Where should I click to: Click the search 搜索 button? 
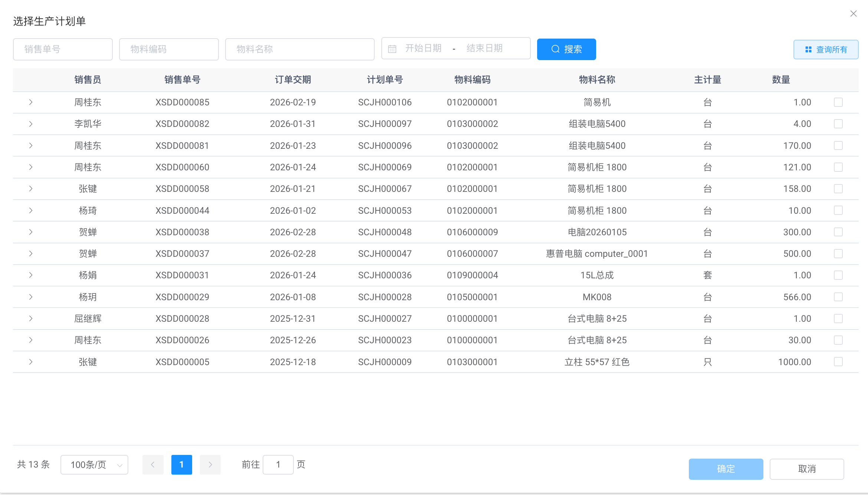tap(566, 49)
